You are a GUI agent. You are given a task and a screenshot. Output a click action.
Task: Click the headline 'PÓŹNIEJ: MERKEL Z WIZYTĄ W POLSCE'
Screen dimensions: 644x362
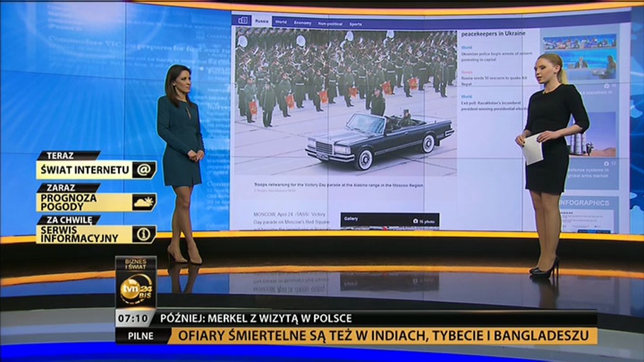[x=256, y=319]
